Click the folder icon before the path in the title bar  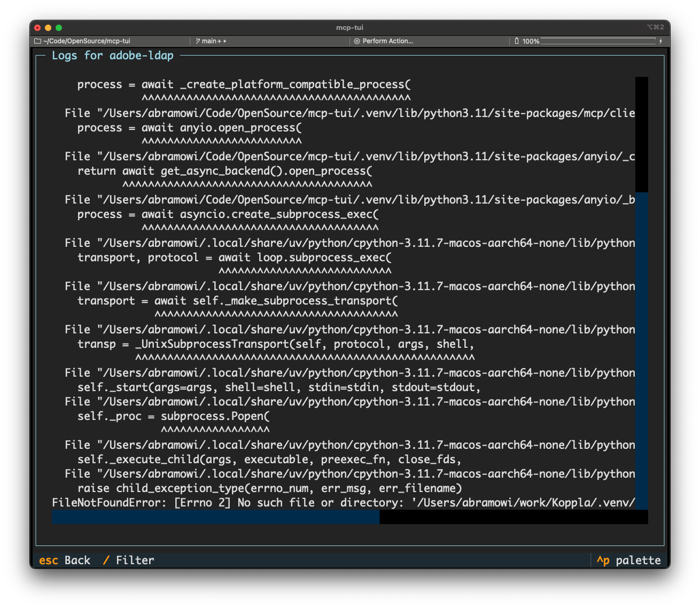coord(37,41)
